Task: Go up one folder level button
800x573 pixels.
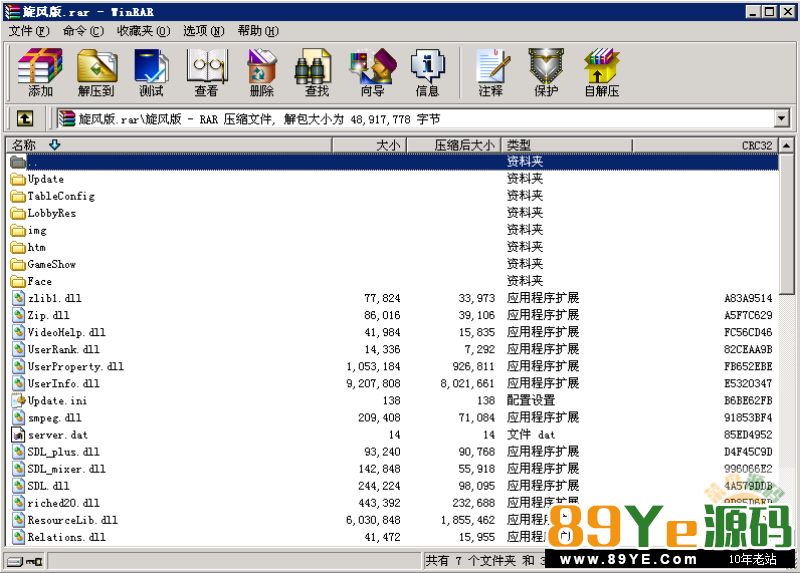Action: click(x=25, y=118)
